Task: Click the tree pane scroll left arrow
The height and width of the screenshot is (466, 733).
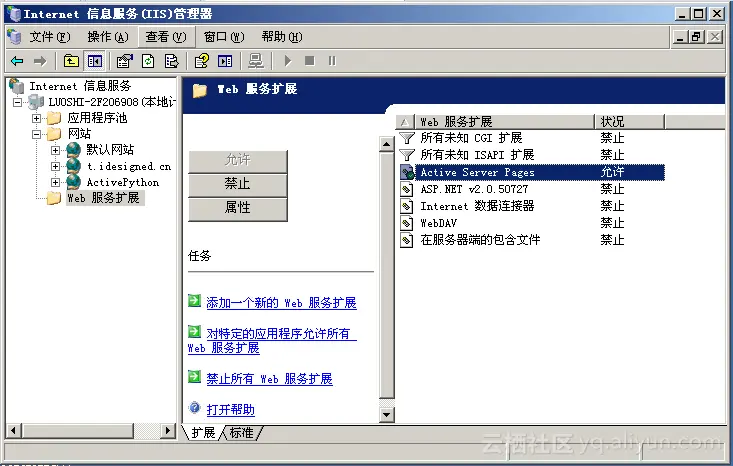Action: 14,430
